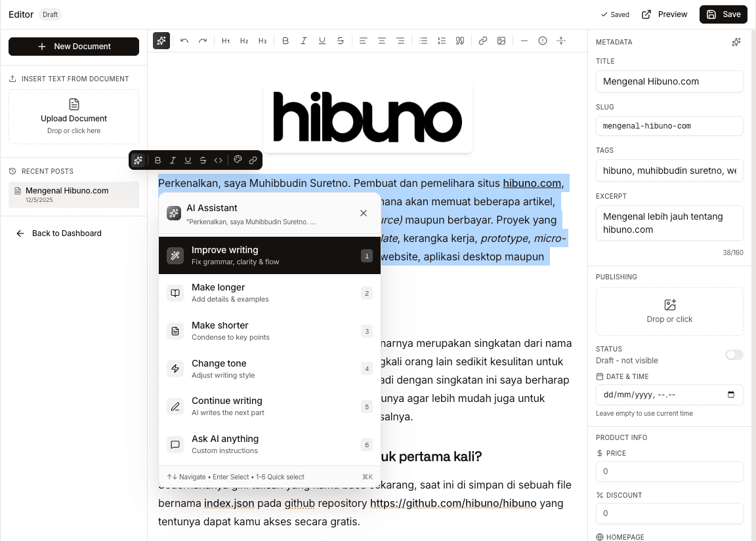The width and height of the screenshot is (756, 541).
Task: Center align the selected paragraph
Action: [x=381, y=41]
